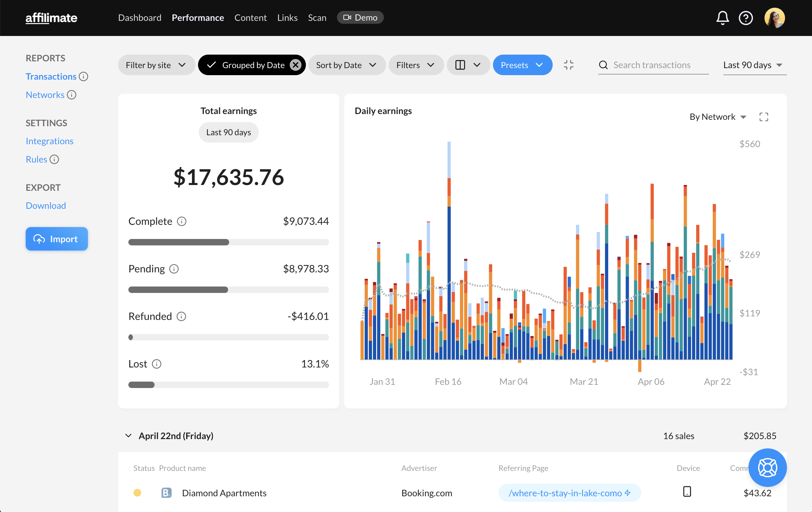812x512 pixels.
Task: Click the Download export button
Action: 45,205
